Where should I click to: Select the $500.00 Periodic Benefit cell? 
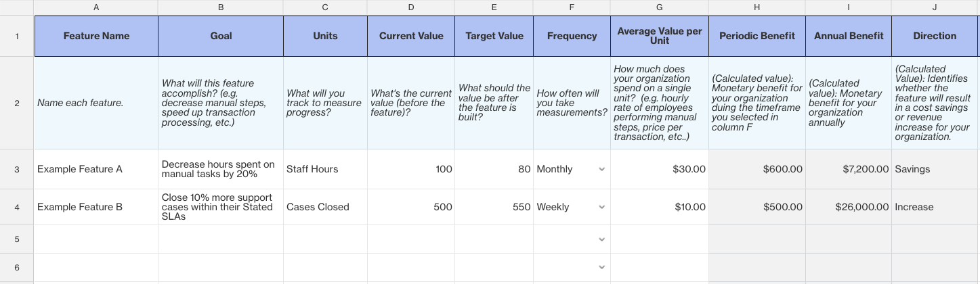(757, 207)
